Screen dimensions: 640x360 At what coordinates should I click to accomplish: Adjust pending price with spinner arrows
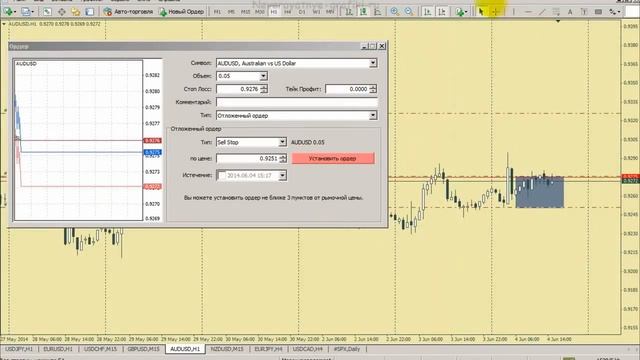pyautogui.click(x=283, y=158)
